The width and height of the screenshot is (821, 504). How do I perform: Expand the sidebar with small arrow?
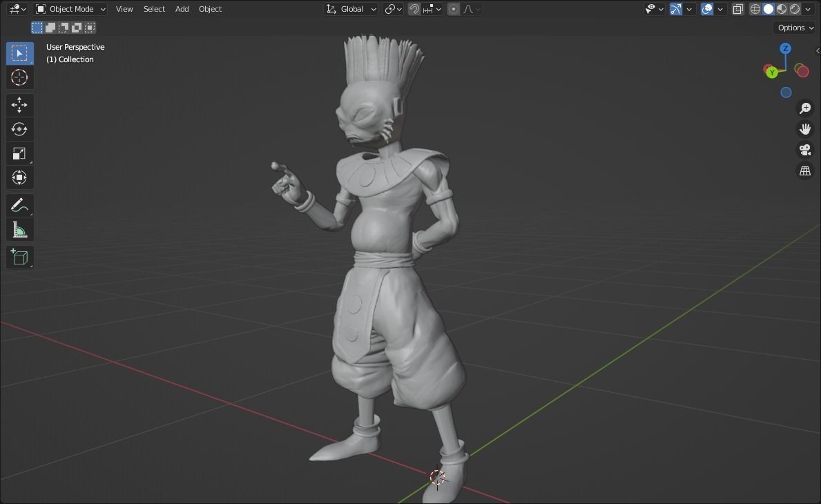tap(818, 51)
